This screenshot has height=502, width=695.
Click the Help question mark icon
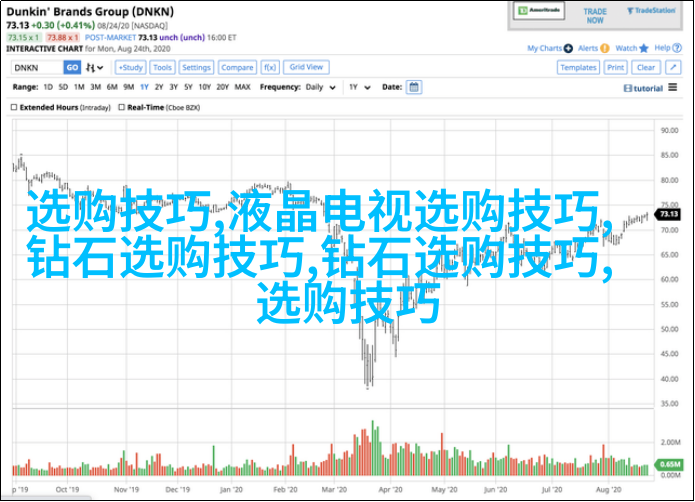pyautogui.click(x=677, y=48)
